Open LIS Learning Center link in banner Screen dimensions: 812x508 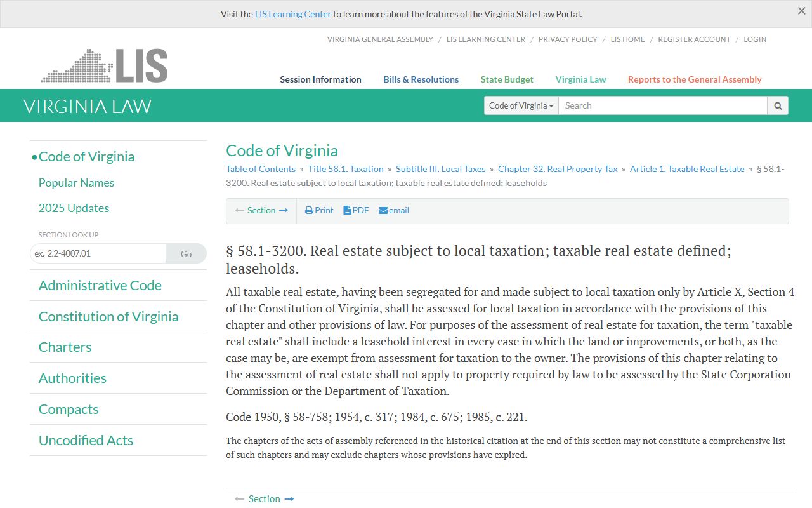tap(293, 14)
